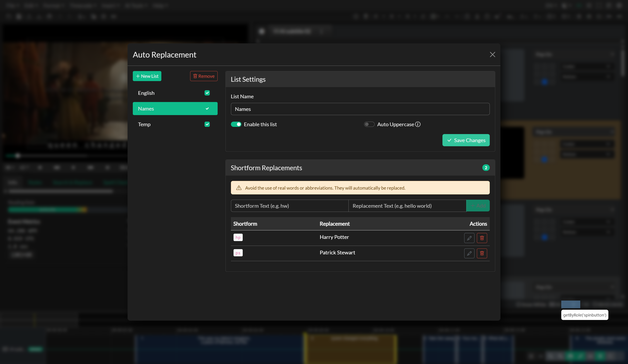Add the shortform replacement
Viewport: 628px width, 364px height.
478,206
